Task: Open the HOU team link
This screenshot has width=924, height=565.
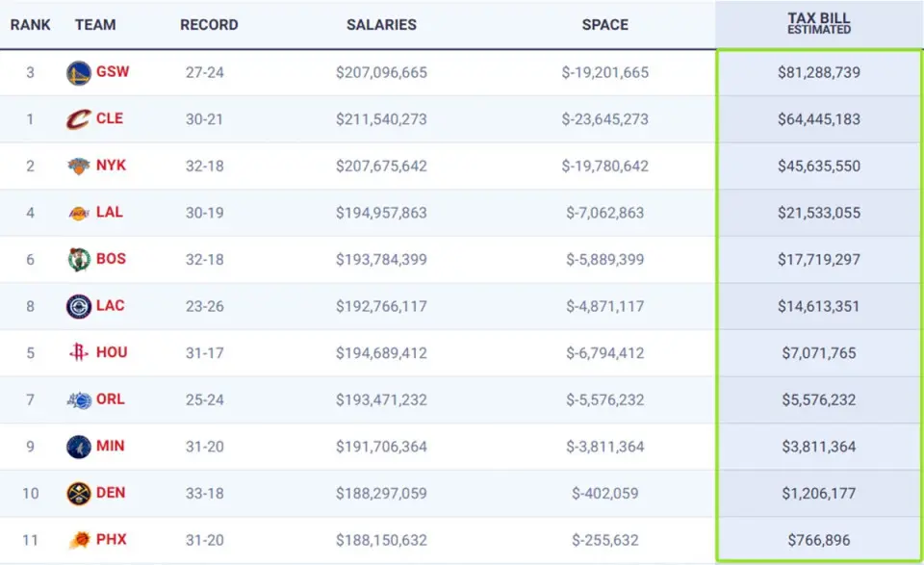Action: pyautogui.click(x=112, y=352)
